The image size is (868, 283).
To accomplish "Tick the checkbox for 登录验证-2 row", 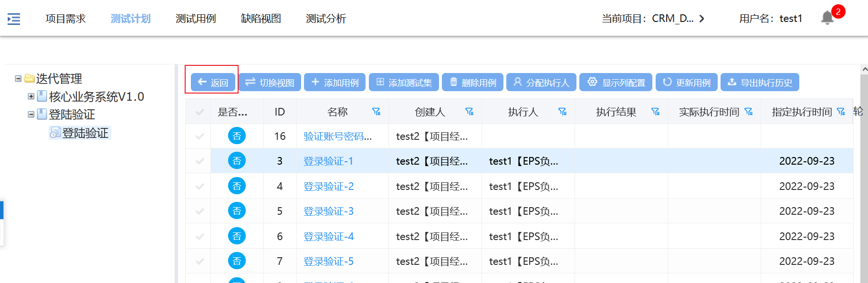I will [x=200, y=187].
